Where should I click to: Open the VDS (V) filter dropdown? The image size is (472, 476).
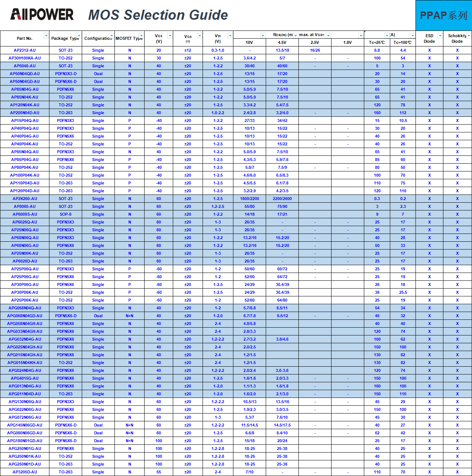pos(170,36)
